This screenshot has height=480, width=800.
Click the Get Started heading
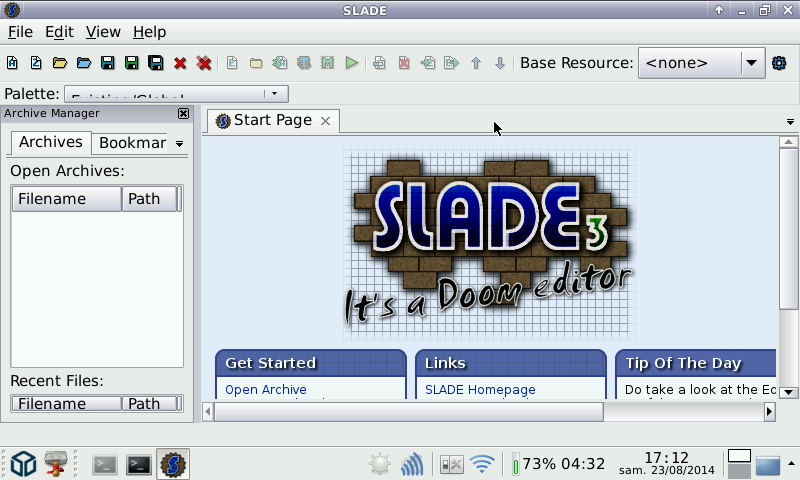[x=270, y=363]
